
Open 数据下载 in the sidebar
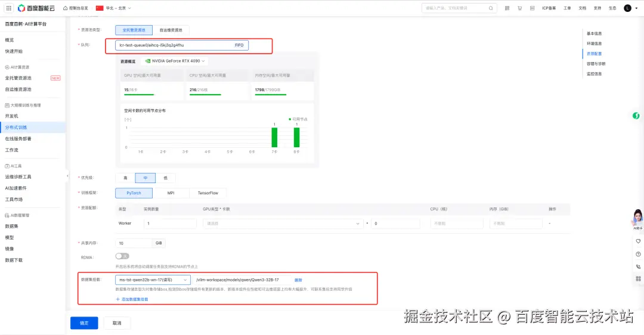(14, 260)
